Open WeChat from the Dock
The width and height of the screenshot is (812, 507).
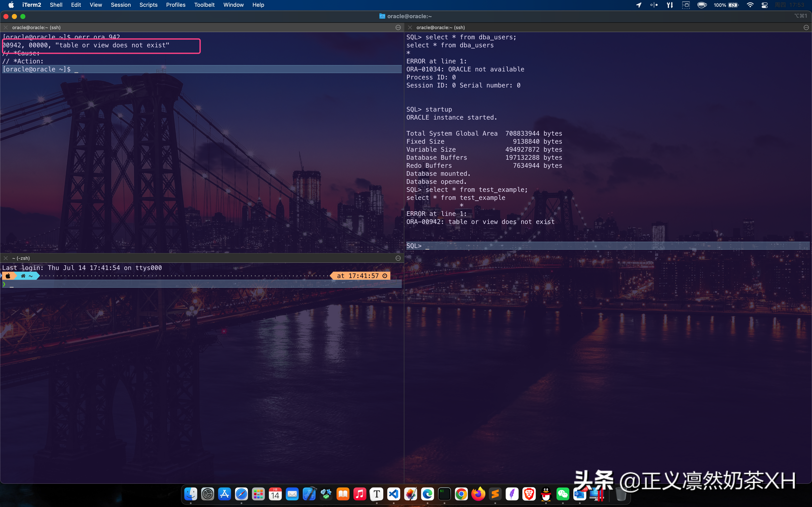(563, 494)
